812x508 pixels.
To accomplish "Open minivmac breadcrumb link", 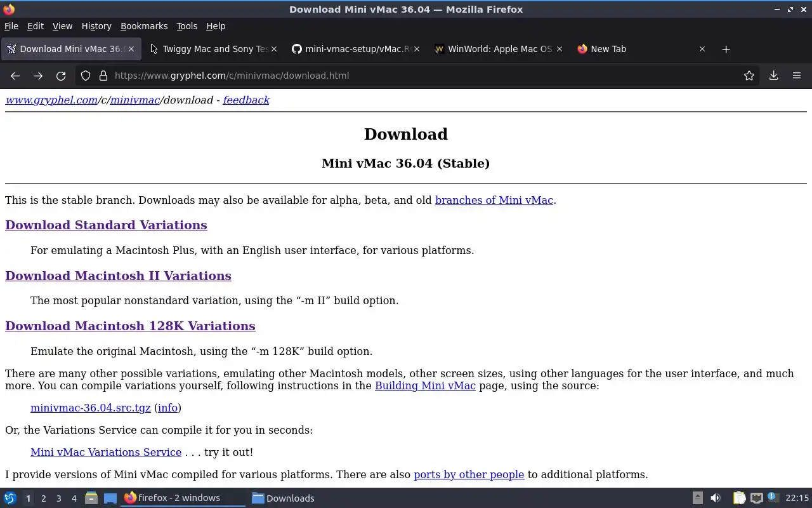I will [x=135, y=100].
